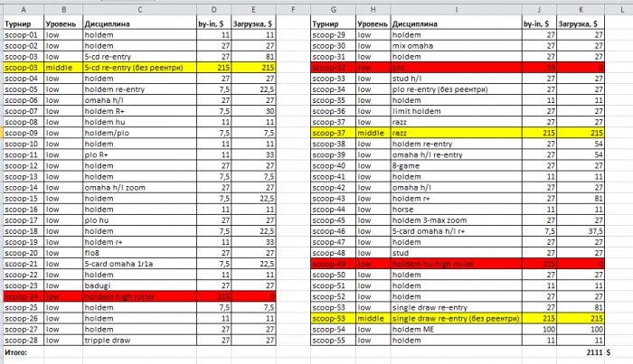
Task: Select the red "scoop-24" cell
Action: tap(24, 296)
